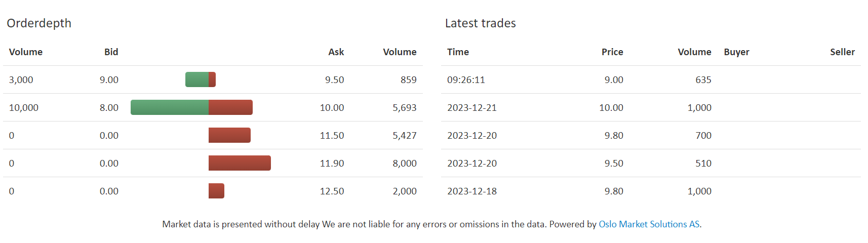Click the Bid column header
The width and height of the screenshot is (868, 243).
tap(111, 52)
